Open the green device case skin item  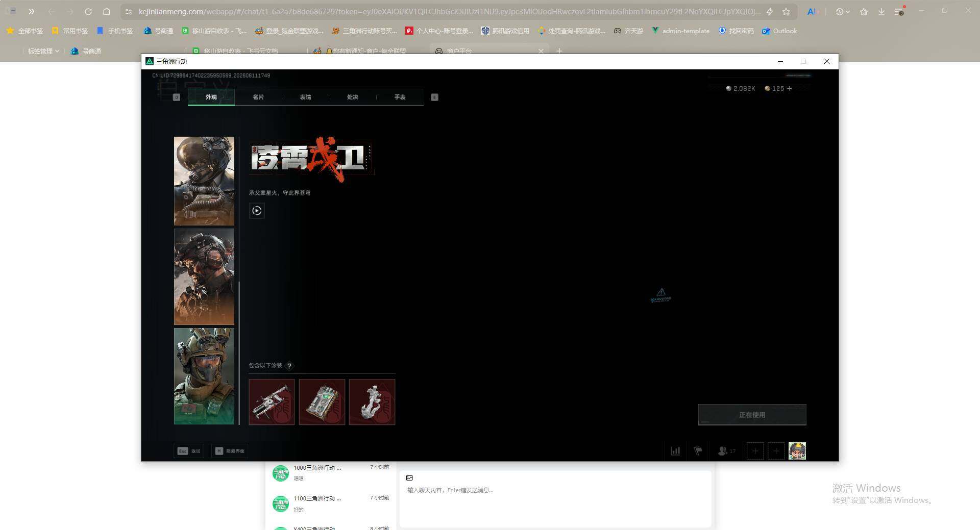[x=322, y=402]
